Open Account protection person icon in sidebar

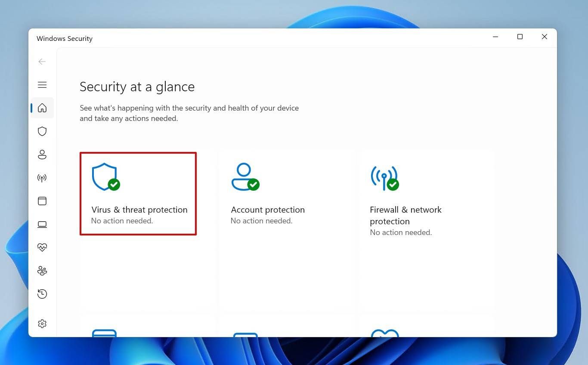coord(42,155)
